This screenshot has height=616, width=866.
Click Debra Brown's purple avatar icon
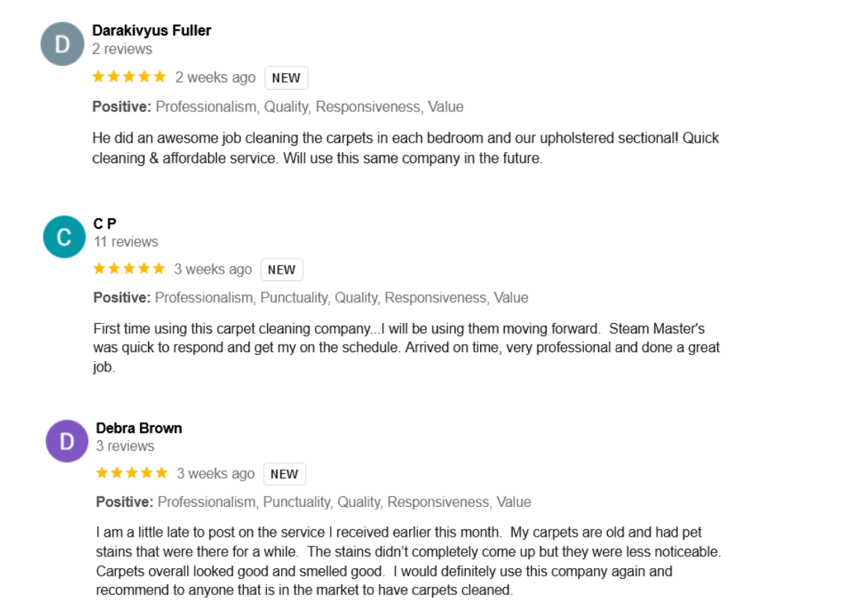point(67,441)
